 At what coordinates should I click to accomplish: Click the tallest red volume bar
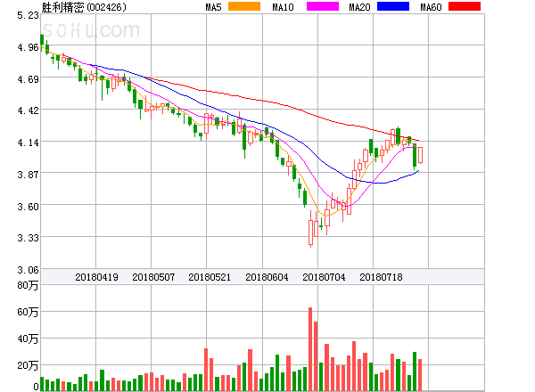click(x=310, y=349)
